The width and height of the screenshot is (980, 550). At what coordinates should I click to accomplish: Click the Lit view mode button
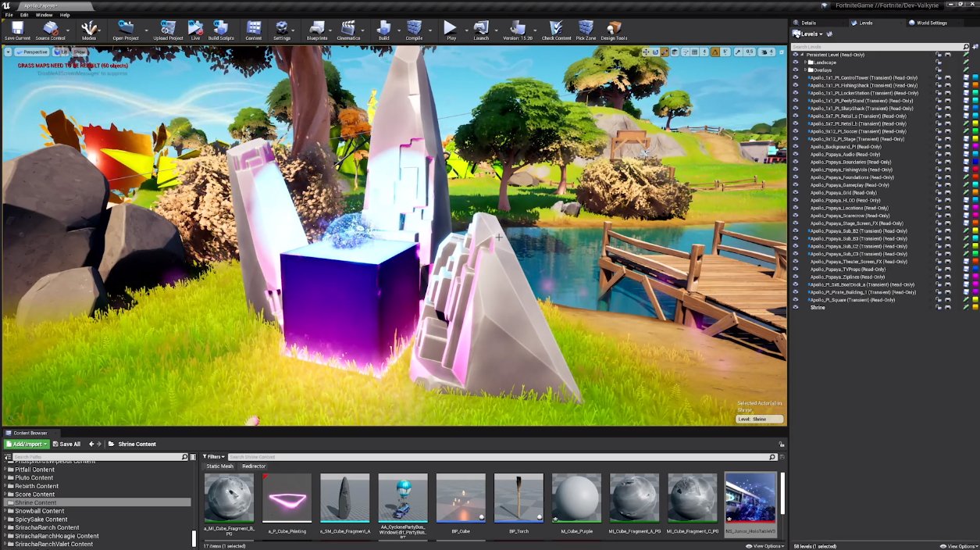pyautogui.click(x=61, y=52)
